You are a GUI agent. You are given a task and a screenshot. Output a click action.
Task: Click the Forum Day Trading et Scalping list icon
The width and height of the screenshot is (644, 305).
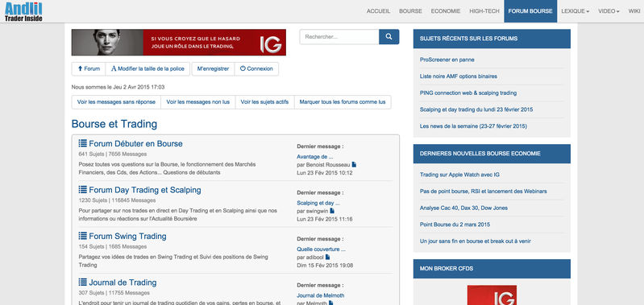[x=82, y=190]
